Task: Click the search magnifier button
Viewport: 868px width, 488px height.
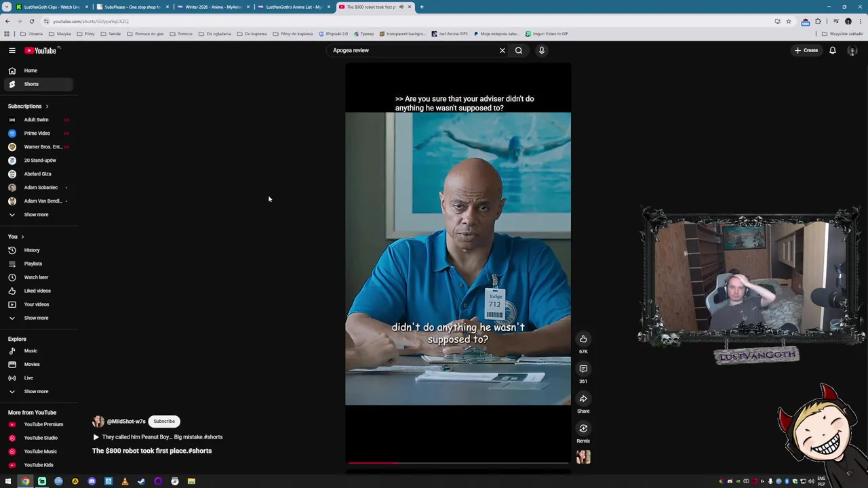Action: (519, 50)
